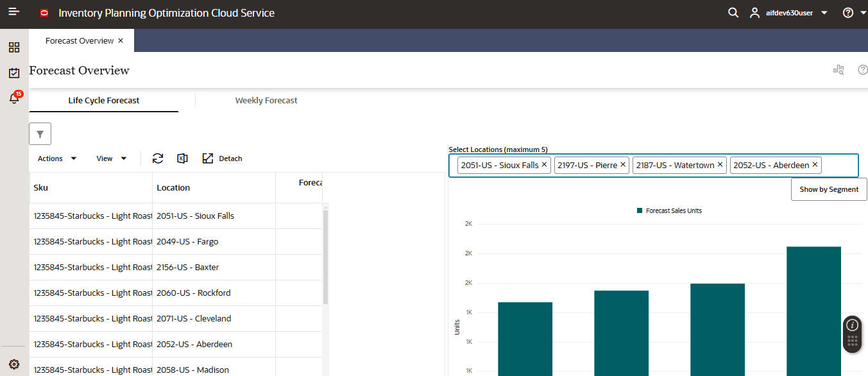
Task: Open the tasks calendar sidebar icon
Action: tap(14, 73)
